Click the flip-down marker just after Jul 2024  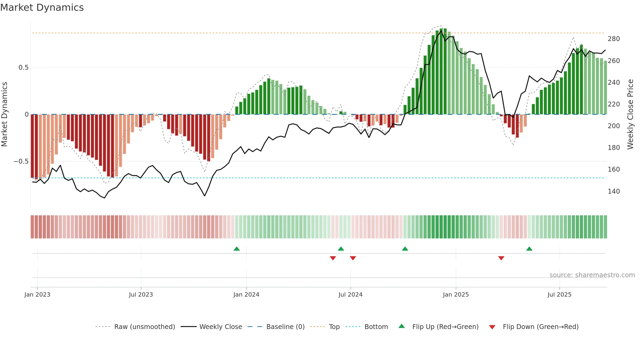point(353,258)
